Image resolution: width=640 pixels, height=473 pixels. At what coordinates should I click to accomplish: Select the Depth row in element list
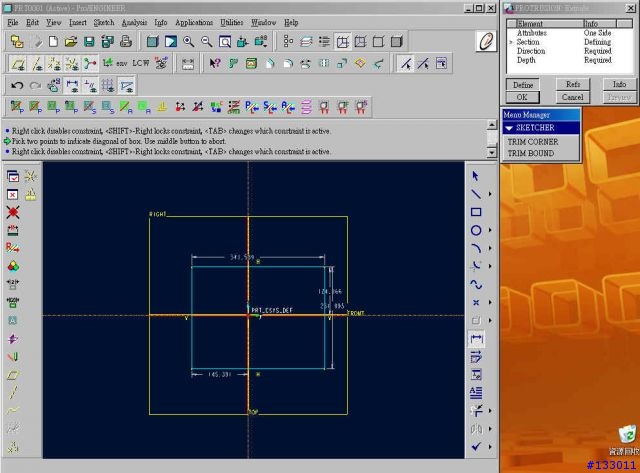pyautogui.click(x=569, y=60)
